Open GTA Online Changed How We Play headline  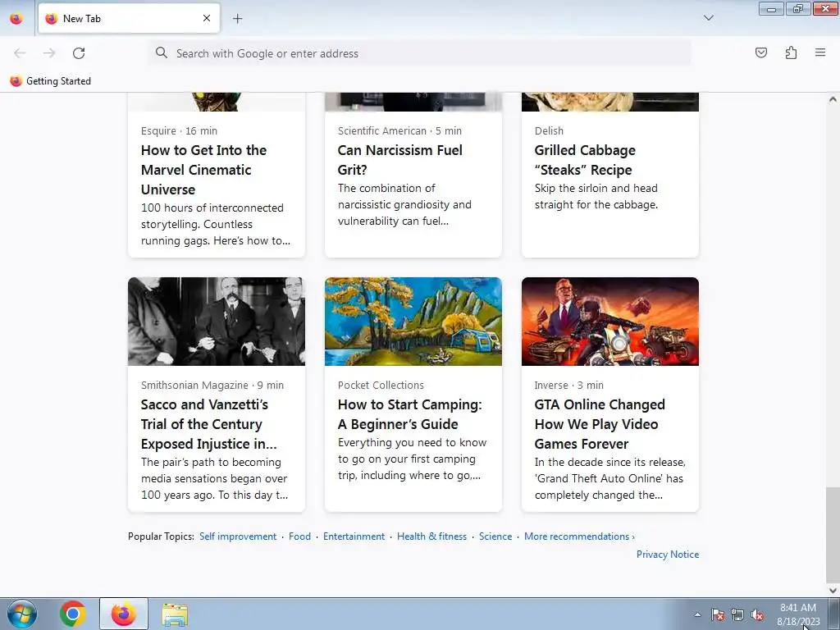pos(600,424)
